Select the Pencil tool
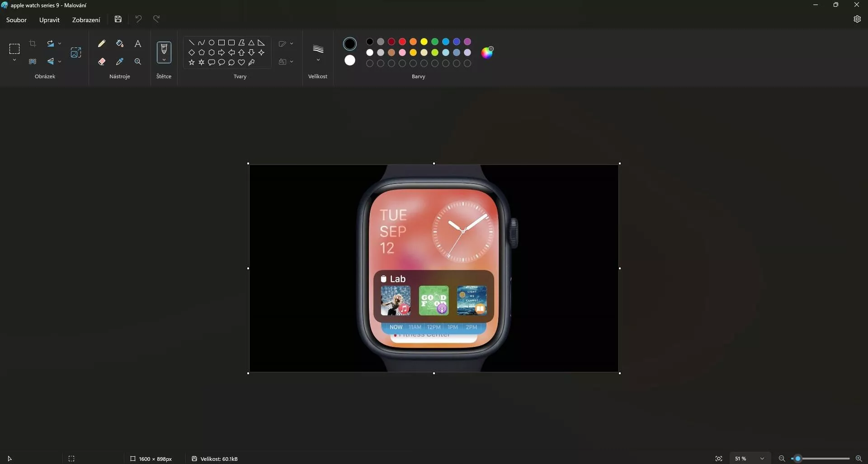Image resolution: width=868 pixels, height=464 pixels. (x=102, y=43)
